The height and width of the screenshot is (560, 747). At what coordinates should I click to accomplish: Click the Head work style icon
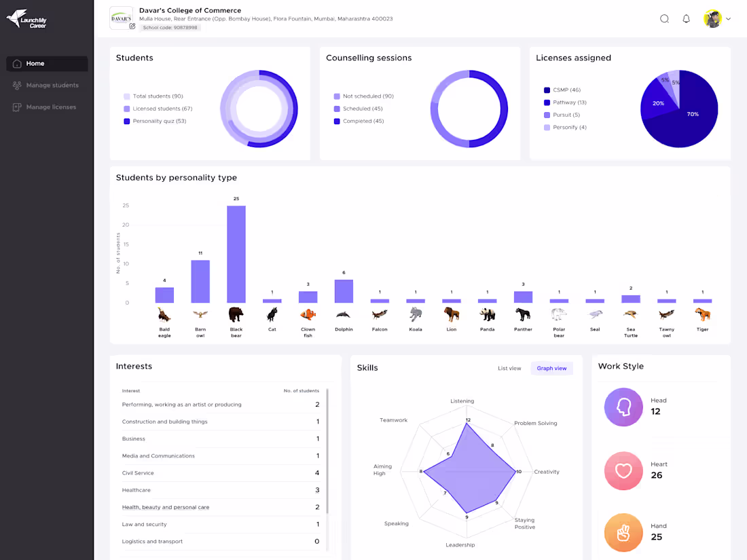click(x=623, y=406)
